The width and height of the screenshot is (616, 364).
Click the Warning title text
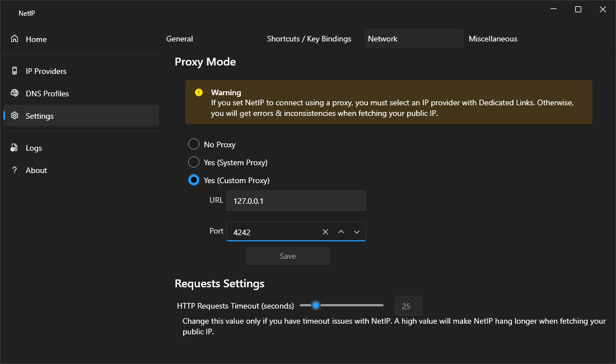pos(226,92)
